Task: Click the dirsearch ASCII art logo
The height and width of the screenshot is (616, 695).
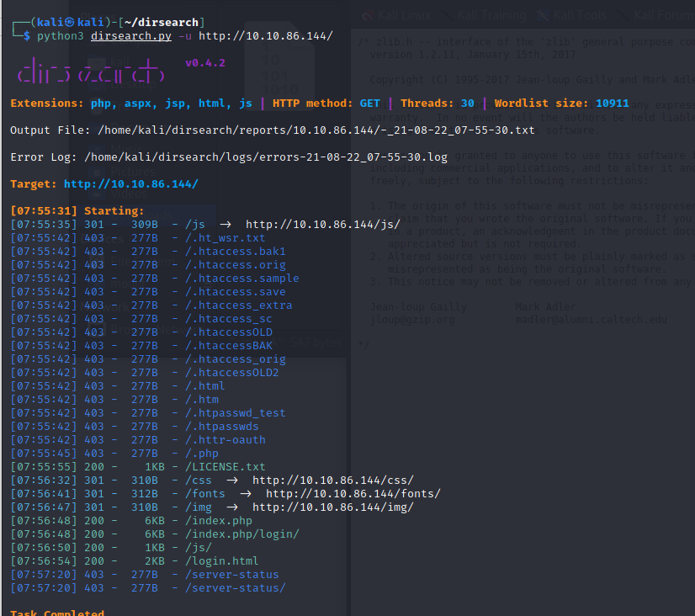Action: [91, 70]
